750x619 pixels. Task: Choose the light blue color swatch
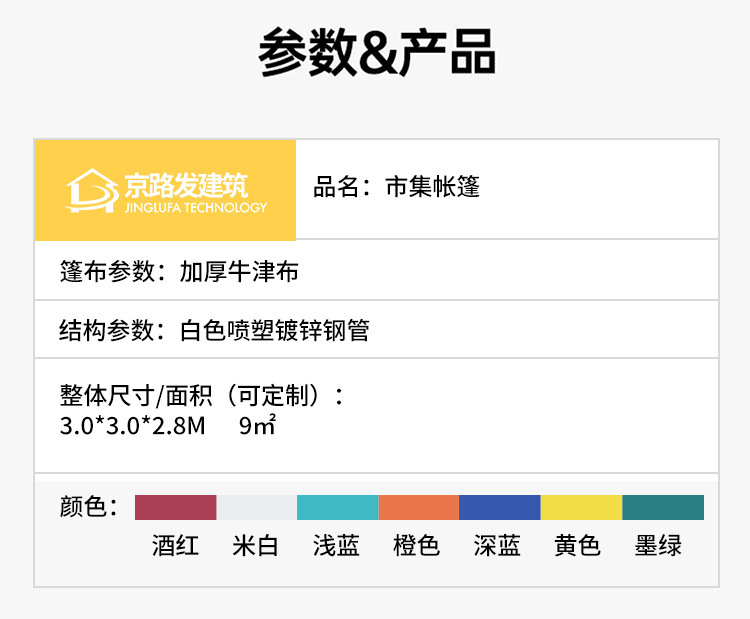(338, 507)
